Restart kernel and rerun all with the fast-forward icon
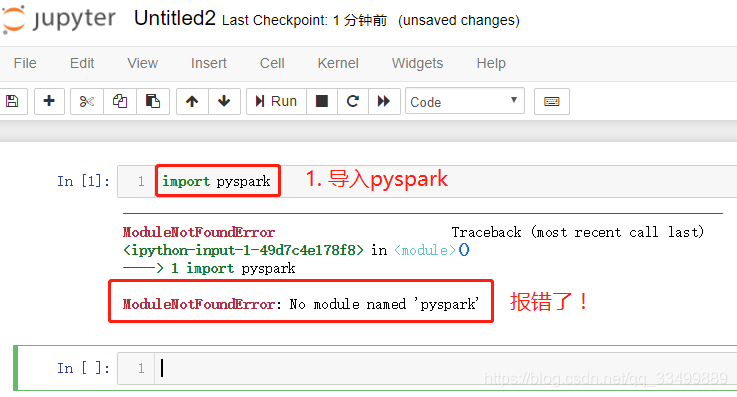Viewport: 737px width, 397px height. pyautogui.click(x=384, y=101)
